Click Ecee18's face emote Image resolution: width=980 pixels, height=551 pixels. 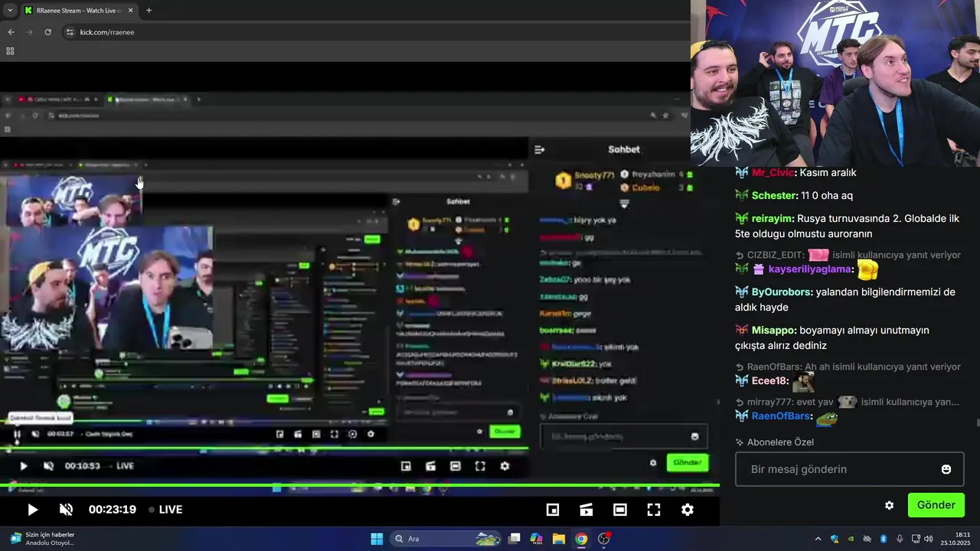tap(803, 382)
